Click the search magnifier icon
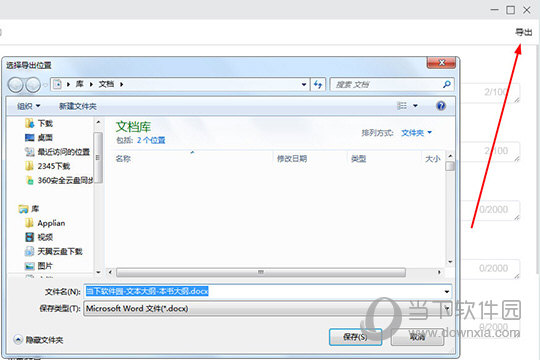 pyautogui.click(x=447, y=84)
